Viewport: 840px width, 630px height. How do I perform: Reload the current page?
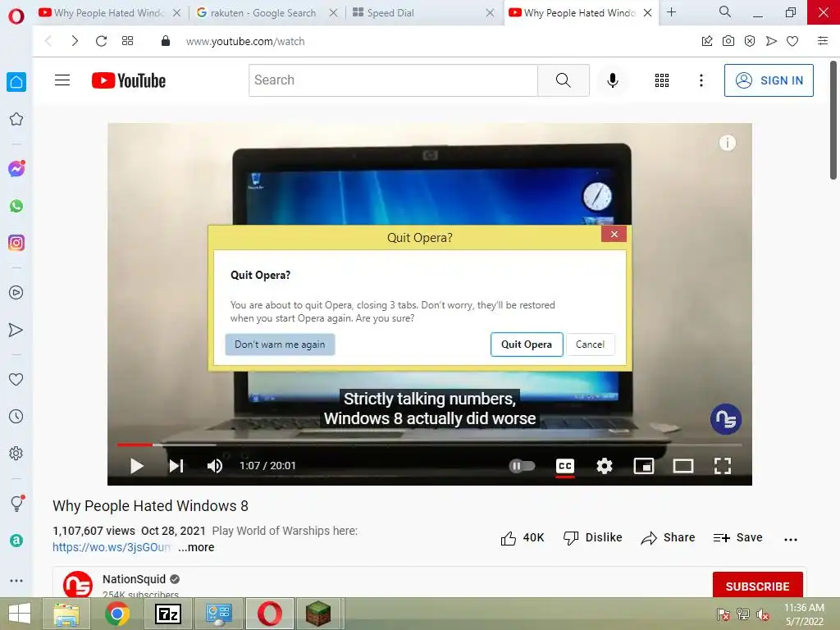pos(101,41)
